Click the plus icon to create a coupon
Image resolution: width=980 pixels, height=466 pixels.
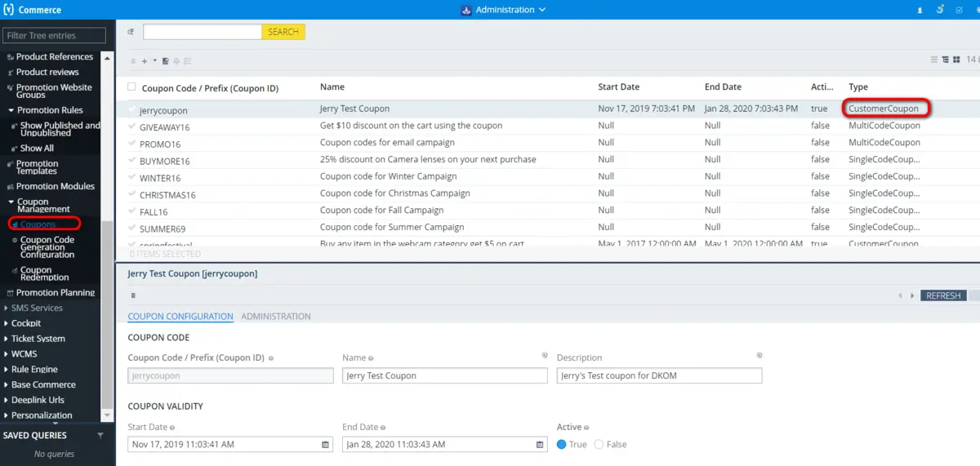tap(145, 61)
